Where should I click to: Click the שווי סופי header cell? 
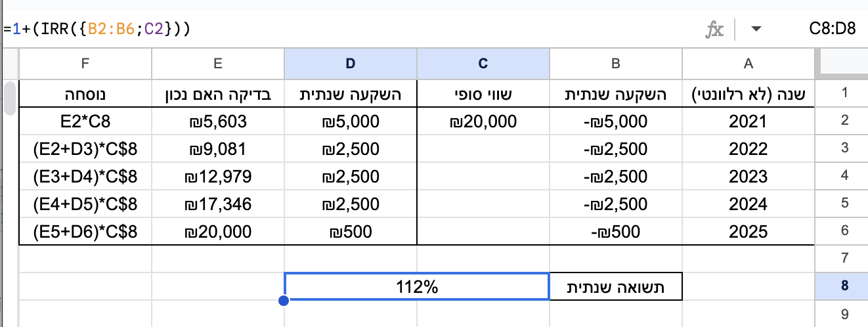(483, 94)
